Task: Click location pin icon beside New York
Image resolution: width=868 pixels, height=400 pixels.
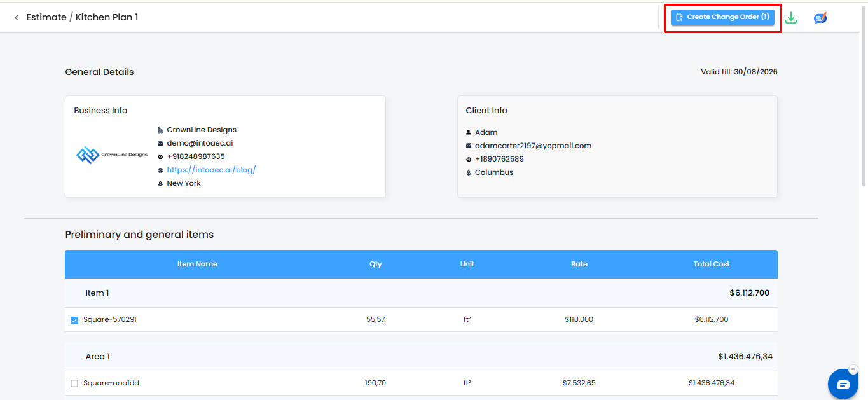Action: pyautogui.click(x=160, y=183)
